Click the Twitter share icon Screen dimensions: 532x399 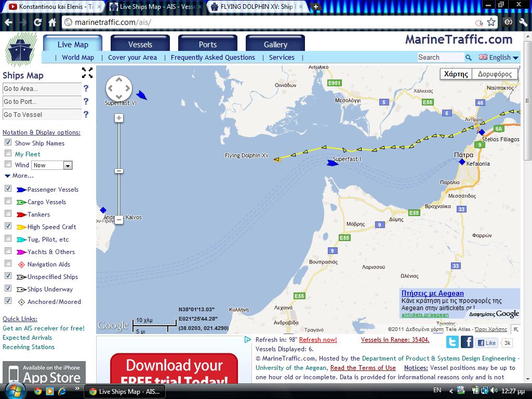tap(453, 342)
